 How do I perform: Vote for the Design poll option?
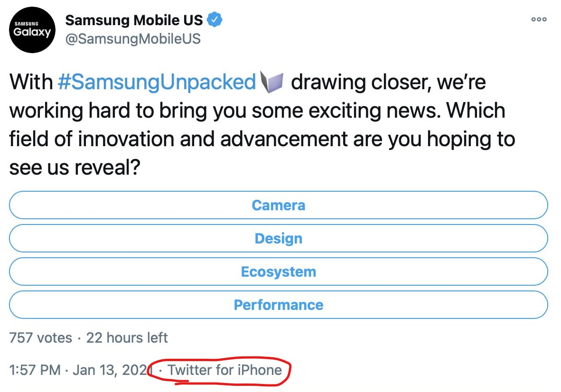click(278, 238)
